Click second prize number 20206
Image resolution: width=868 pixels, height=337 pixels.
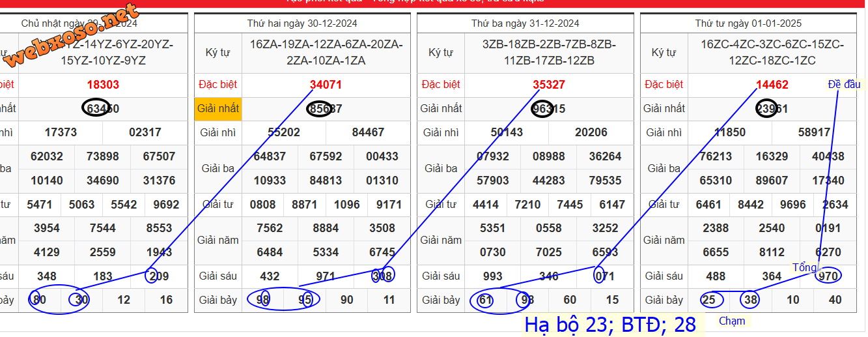[x=591, y=132]
